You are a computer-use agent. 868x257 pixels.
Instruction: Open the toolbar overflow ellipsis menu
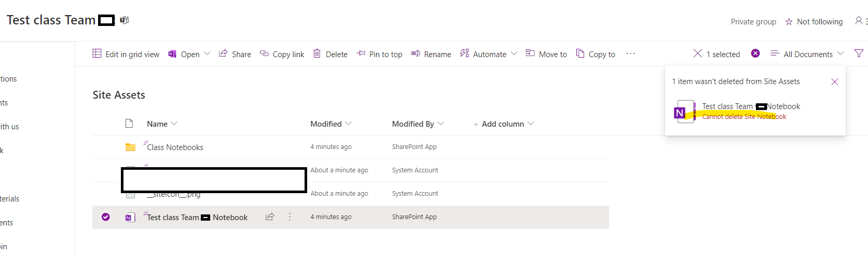click(630, 53)
